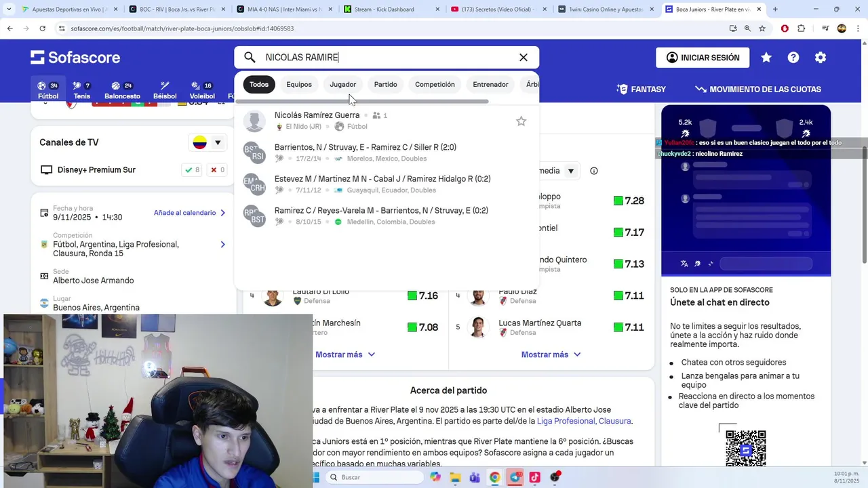Select the Béisbol sport icon
Viewport: 868px width, 488px height.
point(165,90)
